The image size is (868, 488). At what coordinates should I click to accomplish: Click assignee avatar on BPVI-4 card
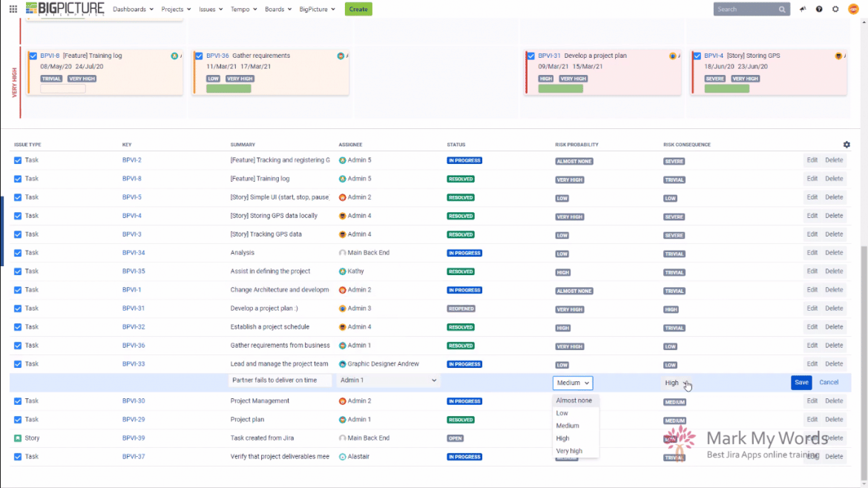point(838,56)
